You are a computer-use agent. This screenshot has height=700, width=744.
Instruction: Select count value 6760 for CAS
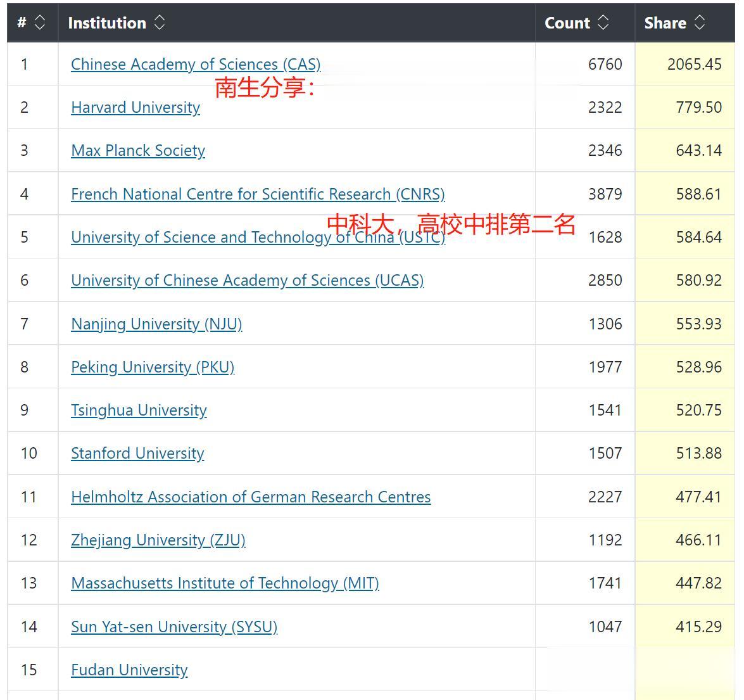[605, 64]
